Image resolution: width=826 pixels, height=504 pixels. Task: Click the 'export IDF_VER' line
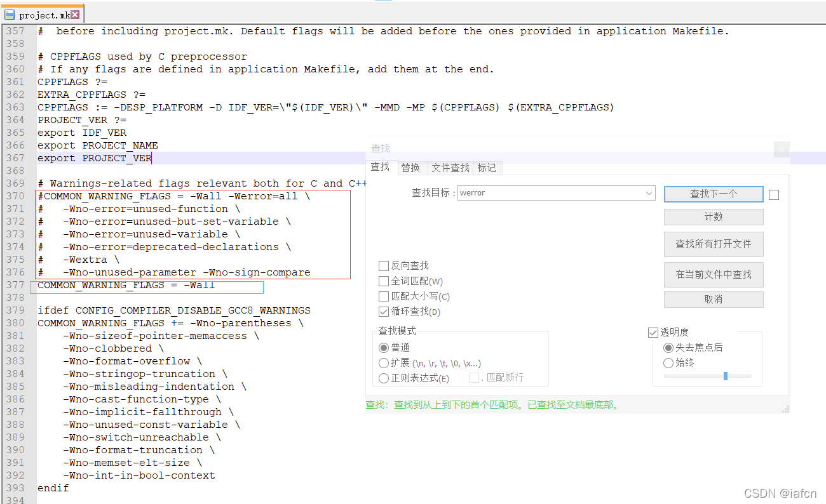coord(82,133)
